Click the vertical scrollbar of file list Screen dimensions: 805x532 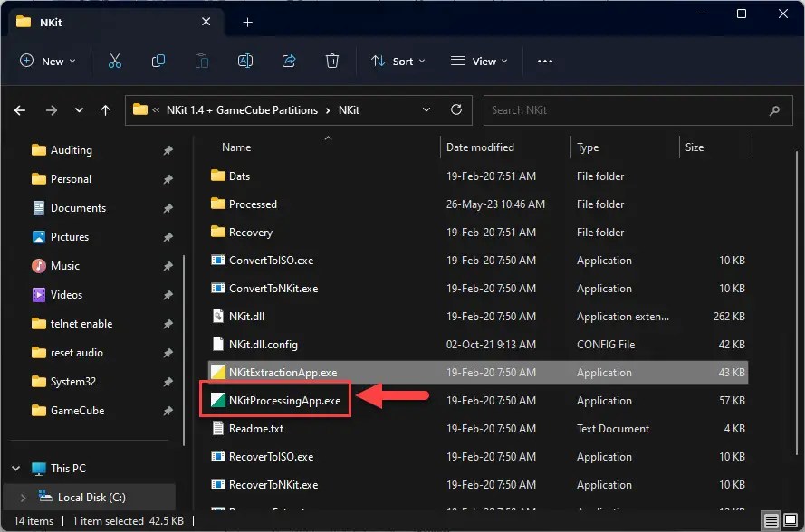(797, 303)
